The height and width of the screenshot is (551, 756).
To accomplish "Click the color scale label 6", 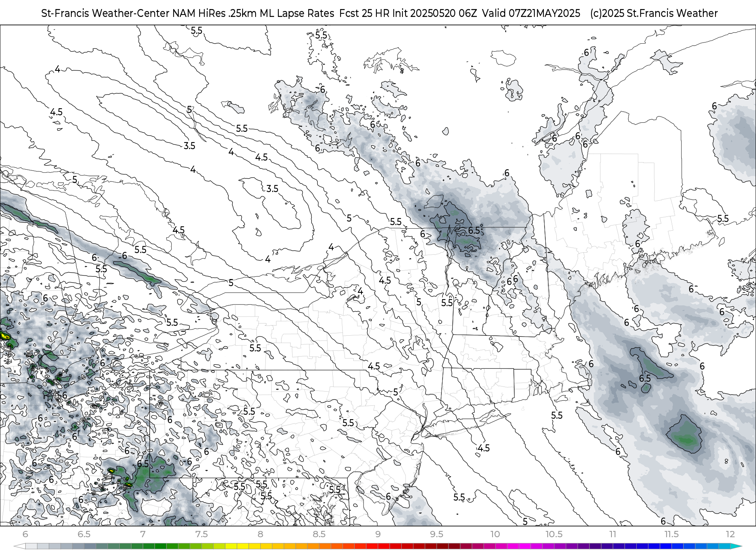I will pyautogui.click(x=25, y=534).
